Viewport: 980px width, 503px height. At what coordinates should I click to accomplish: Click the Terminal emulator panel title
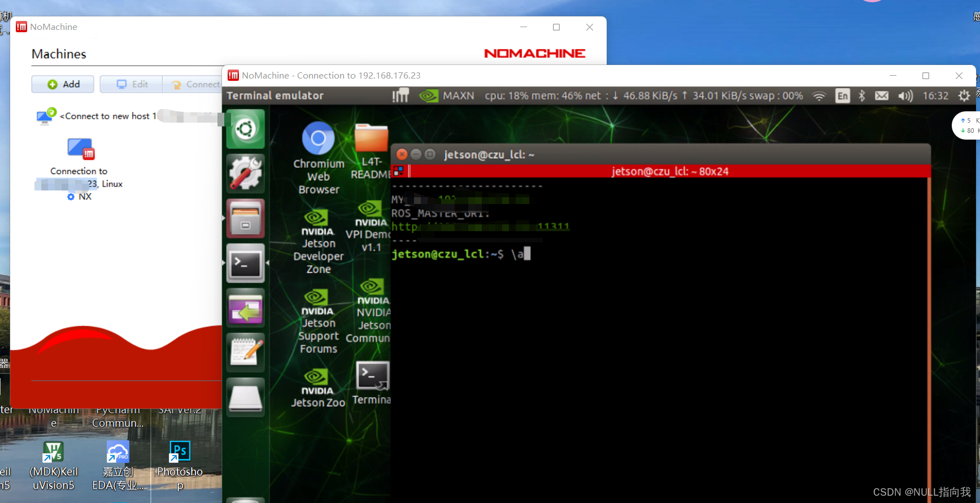coord(275,96)
